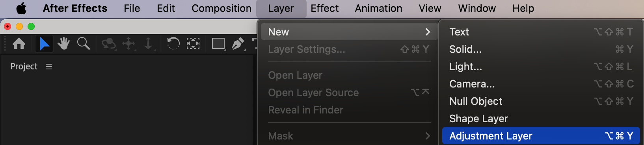Select the Pan camera tool

(128, 43)
